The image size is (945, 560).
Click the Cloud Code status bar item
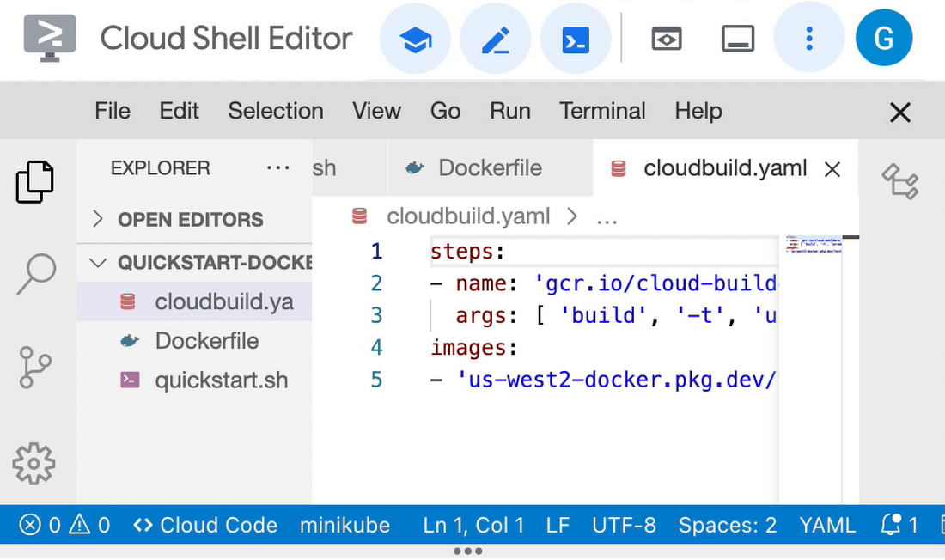(x=205, y=525)
